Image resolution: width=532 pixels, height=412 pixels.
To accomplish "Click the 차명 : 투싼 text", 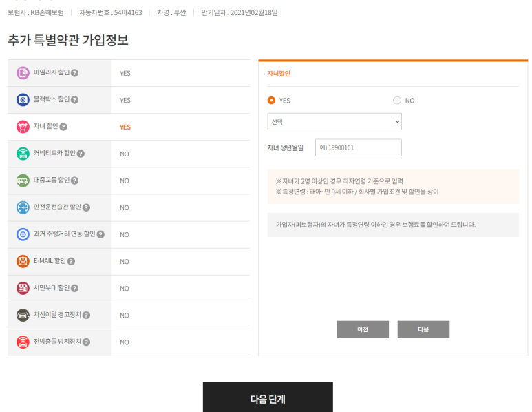I will click(171, 12).
